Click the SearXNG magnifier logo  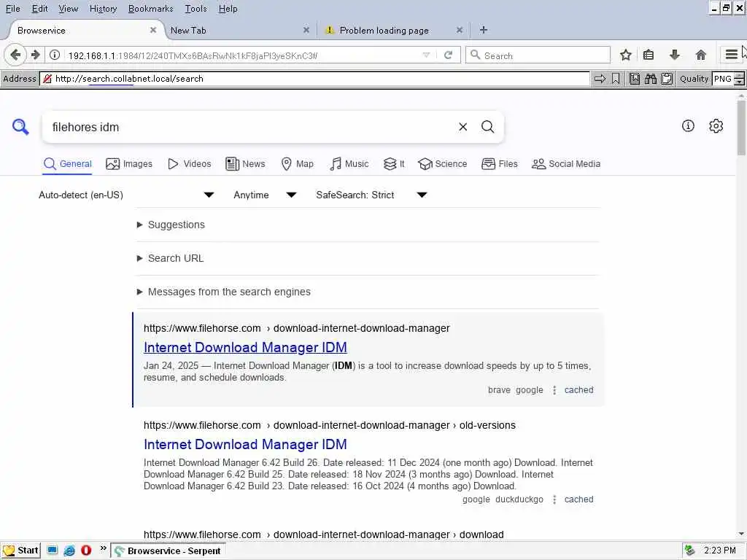[x=20, y=127]
